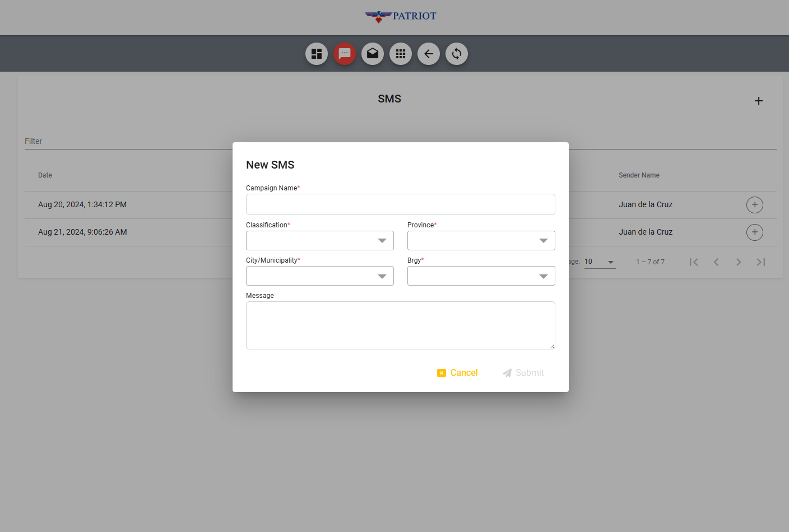
Task: Open the email envelope icon
Action: click(373, 54)
